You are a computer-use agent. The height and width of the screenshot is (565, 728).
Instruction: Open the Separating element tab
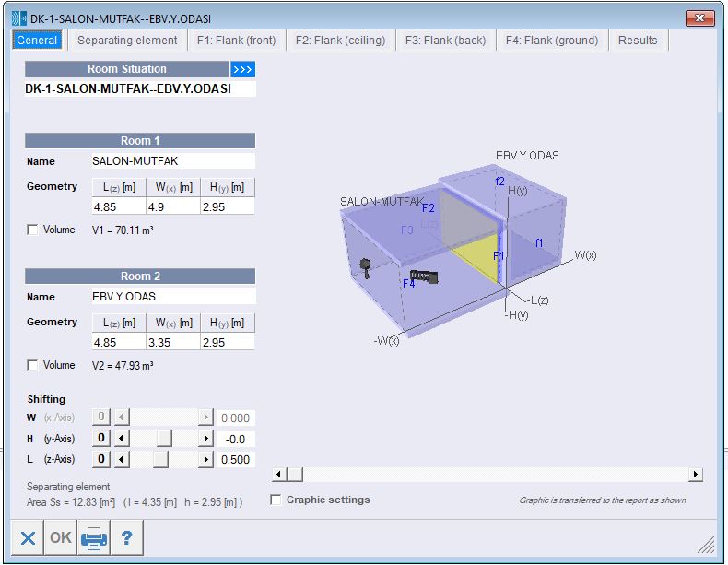[x=127, y=41]
